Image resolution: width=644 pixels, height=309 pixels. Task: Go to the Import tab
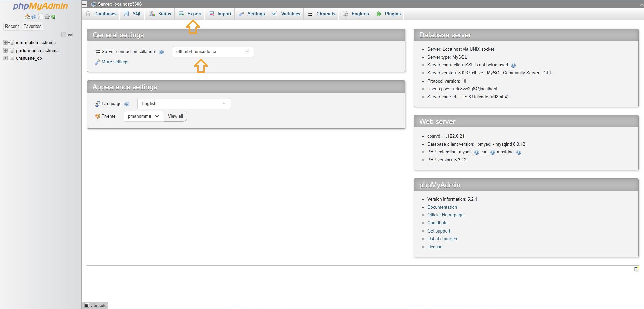pos(220,14)
